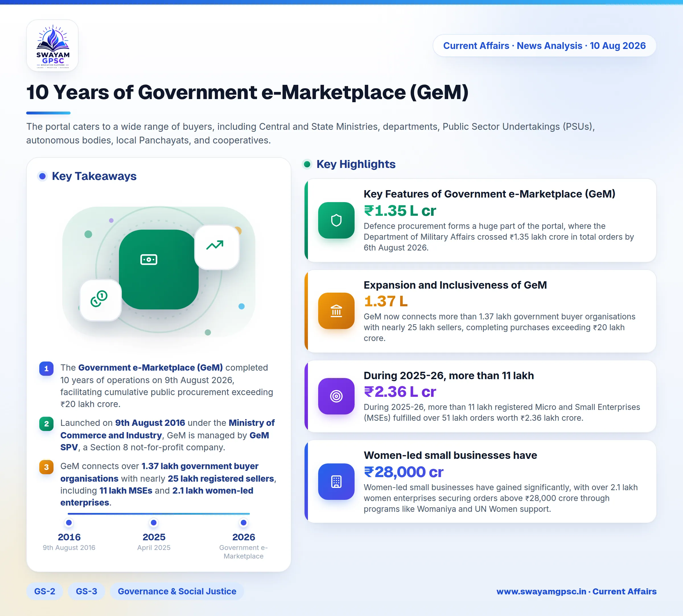Click the GeM now connects 1.37 lakh buyers description
The width and height of the screenshot is (683, 616).
[x=499, y=327]
